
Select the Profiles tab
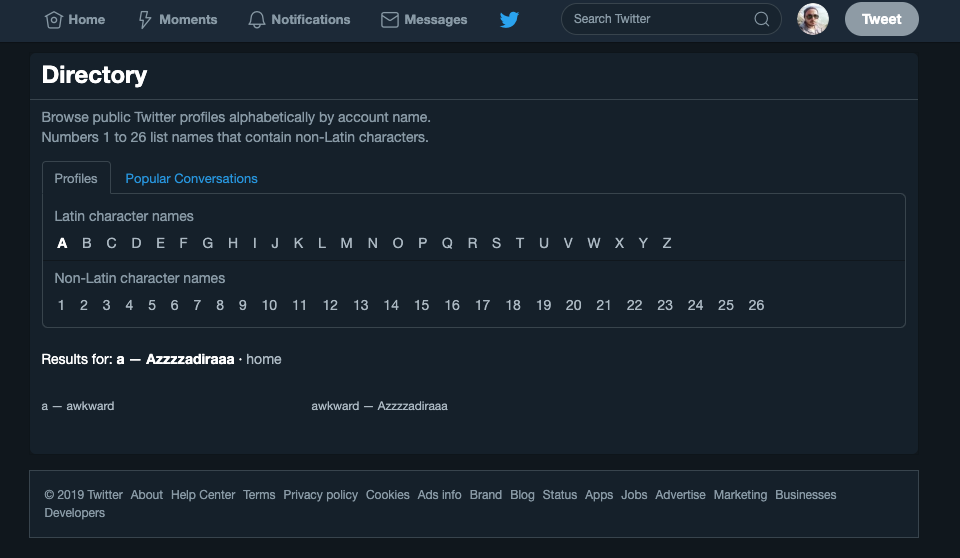pyautogui.click(x=76, y=179)
